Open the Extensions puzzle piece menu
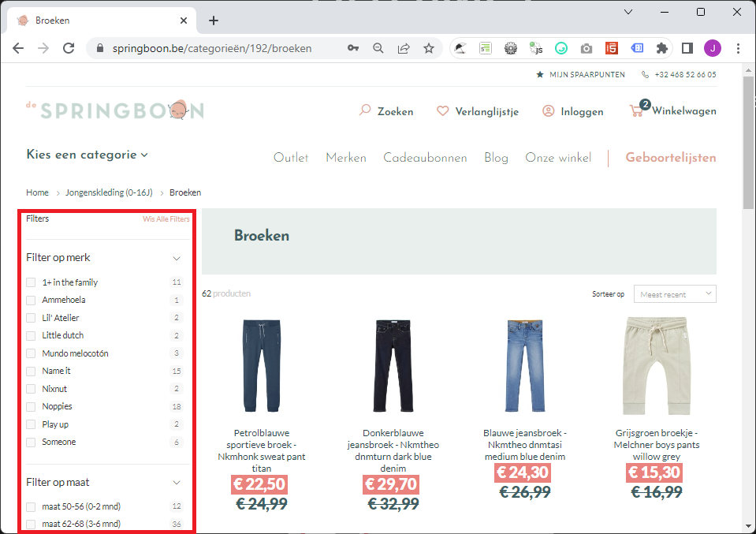The image size is (756, 534). click(x=662, y=48)
